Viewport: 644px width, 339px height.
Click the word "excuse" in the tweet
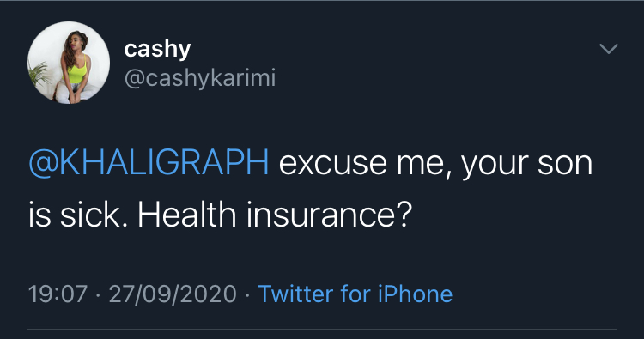click(x=332, y=163)
